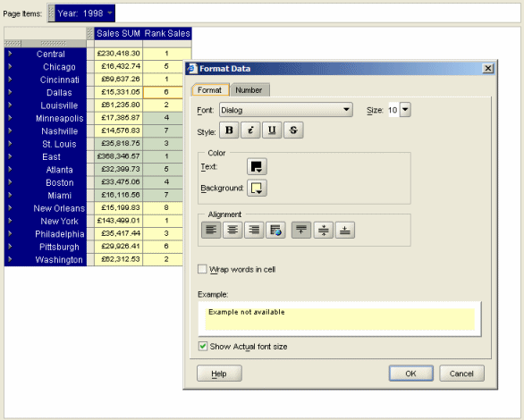Expand the Central region row

pos(10,54)
